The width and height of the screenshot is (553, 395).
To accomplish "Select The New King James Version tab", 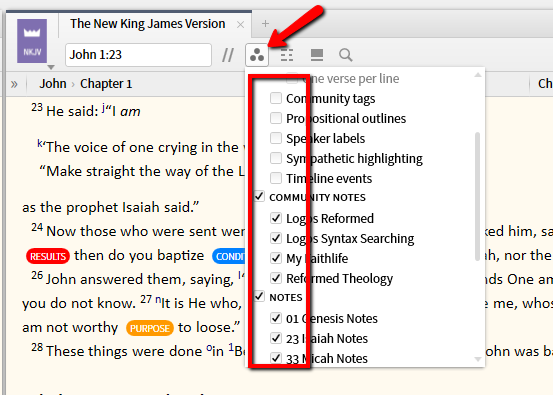I will click(x=147, y=24).
